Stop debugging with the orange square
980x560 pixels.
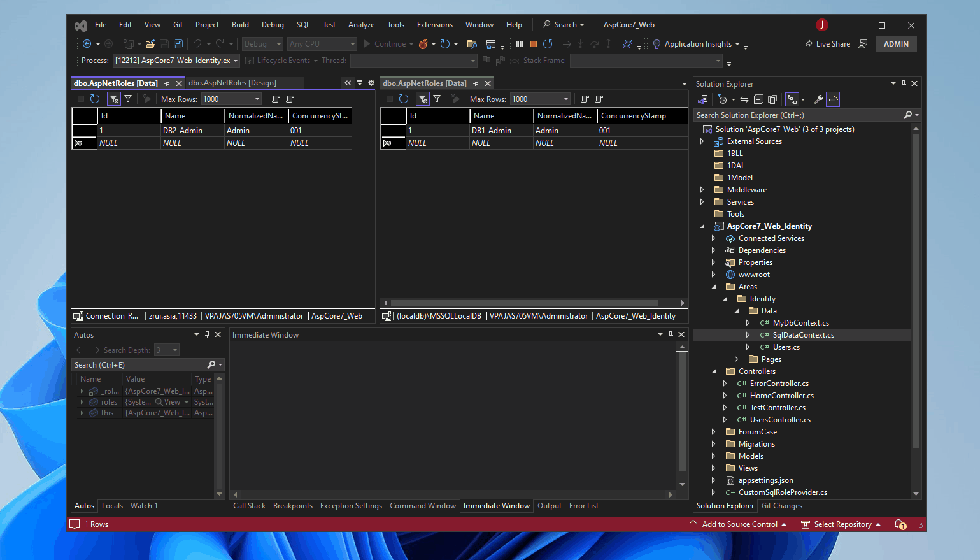(x=534, y=44)
